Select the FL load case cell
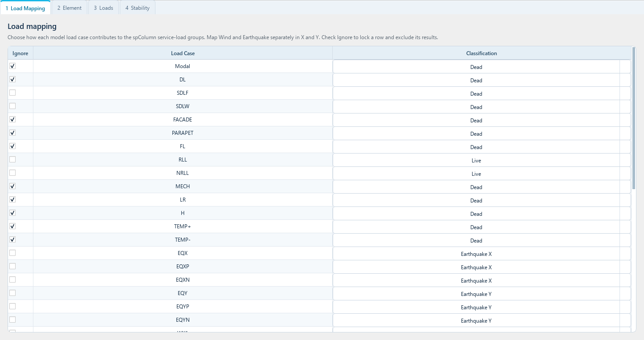 coord(183,146)
